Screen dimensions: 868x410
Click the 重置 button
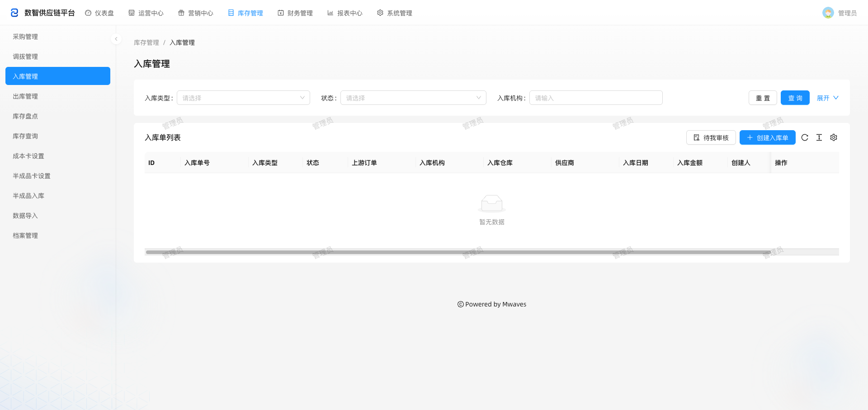(763, 98)
